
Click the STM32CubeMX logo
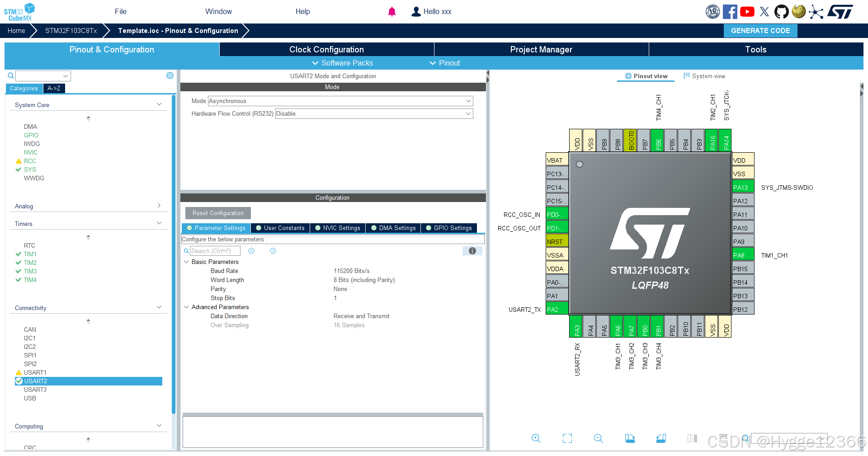point(19,12)
